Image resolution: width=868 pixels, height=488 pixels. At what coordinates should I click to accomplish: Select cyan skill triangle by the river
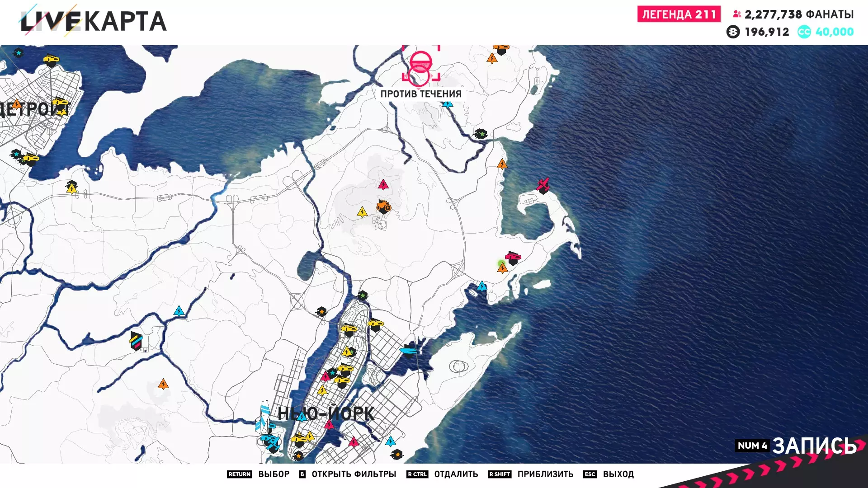point(179,311)
